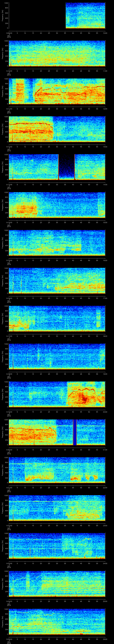Click the 16:00 end time label

pos(105,261)
